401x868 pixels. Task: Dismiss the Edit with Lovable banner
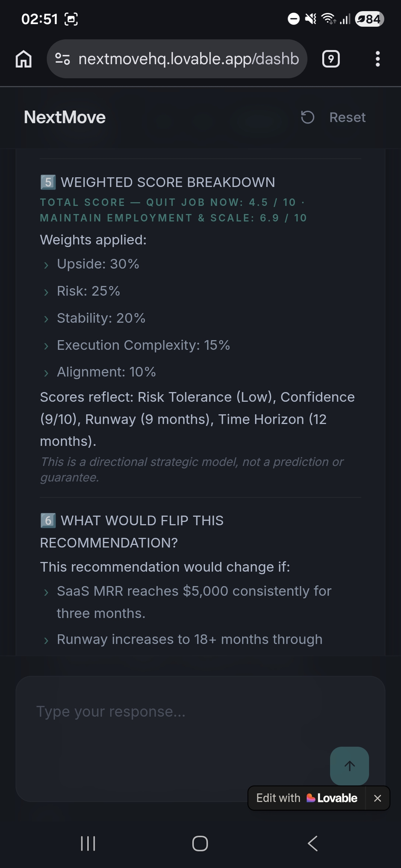[378, 798]
